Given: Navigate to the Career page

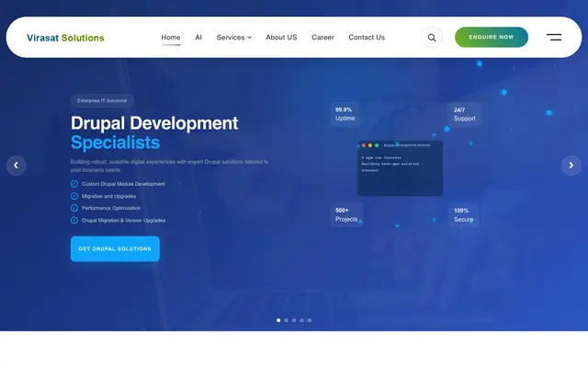Looking at the screenshot, I should pos(322,38).
